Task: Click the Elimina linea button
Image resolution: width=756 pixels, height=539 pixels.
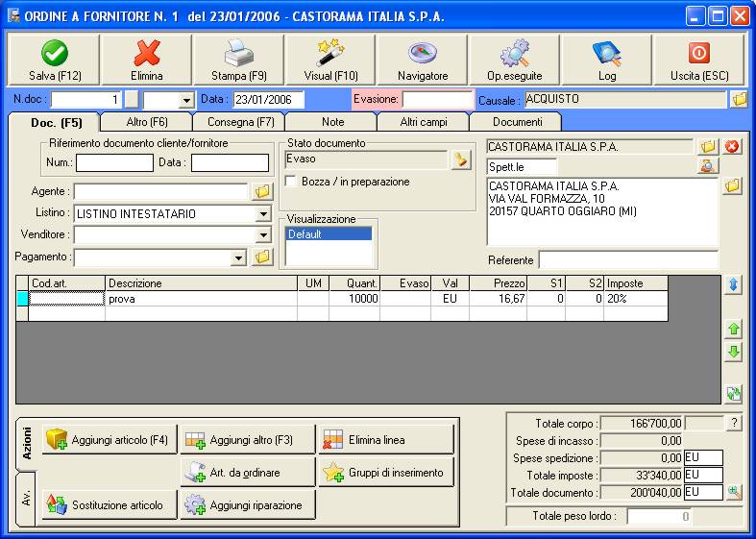Action: [386, 440]
